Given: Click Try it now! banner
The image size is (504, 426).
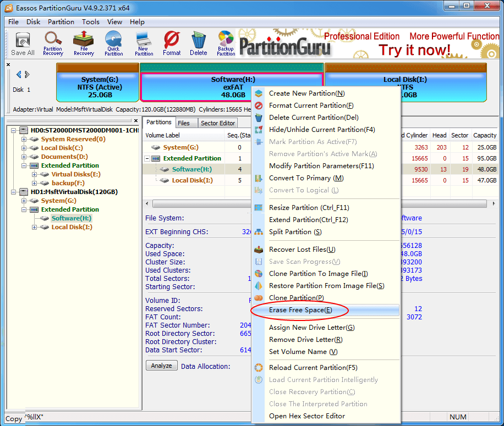Looking at the screenshot, I should pos(414,51).
